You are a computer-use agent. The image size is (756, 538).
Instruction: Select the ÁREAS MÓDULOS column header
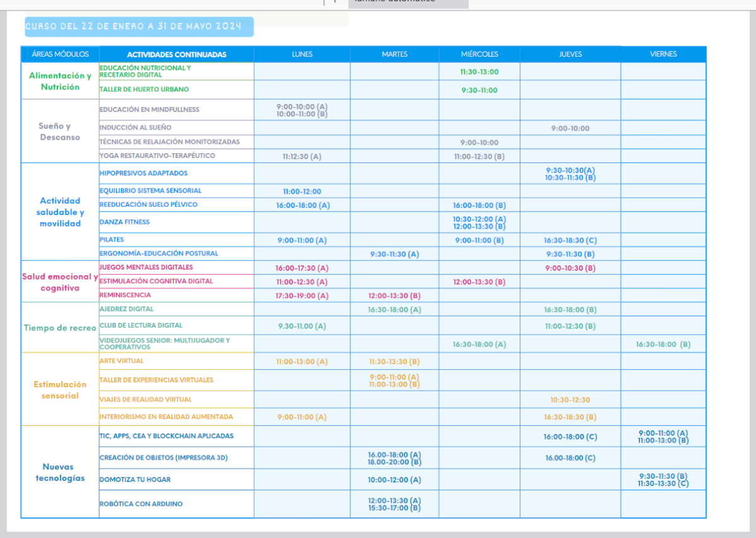coord(60,54)
